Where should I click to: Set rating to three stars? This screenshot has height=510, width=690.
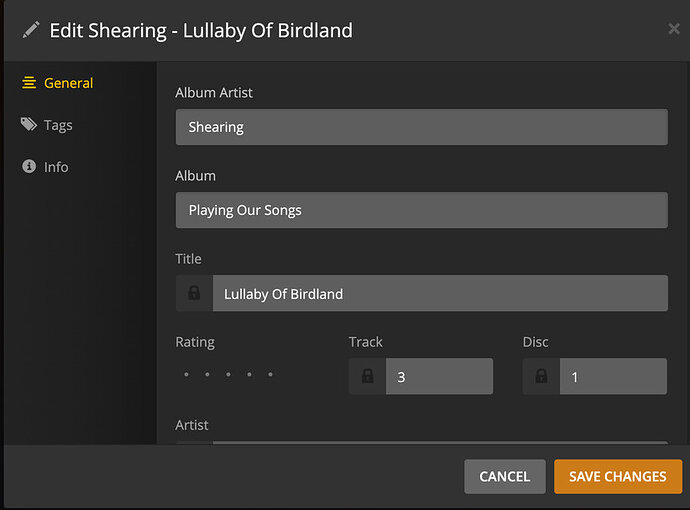[229, 375]
